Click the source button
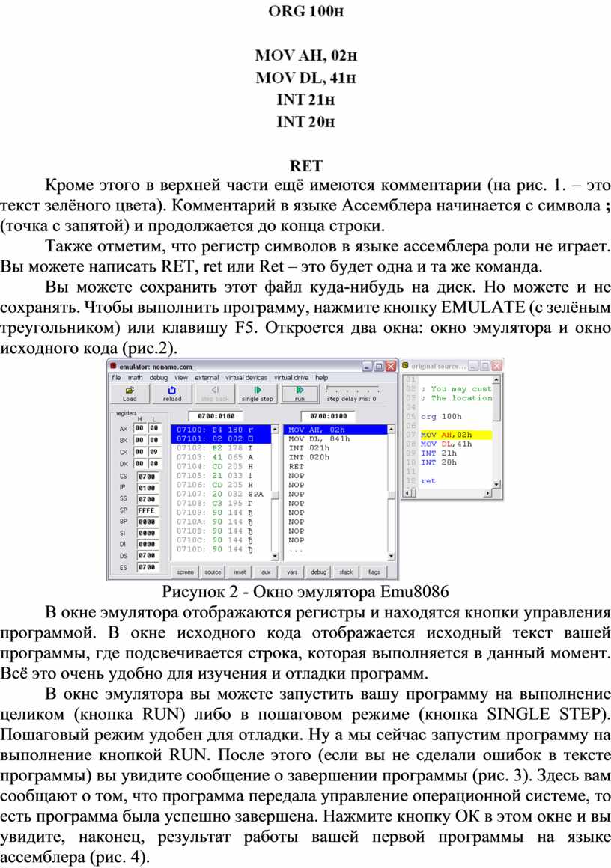Viewport: 611px width, 868px height. pyautogui.click(x=213, y=572)
